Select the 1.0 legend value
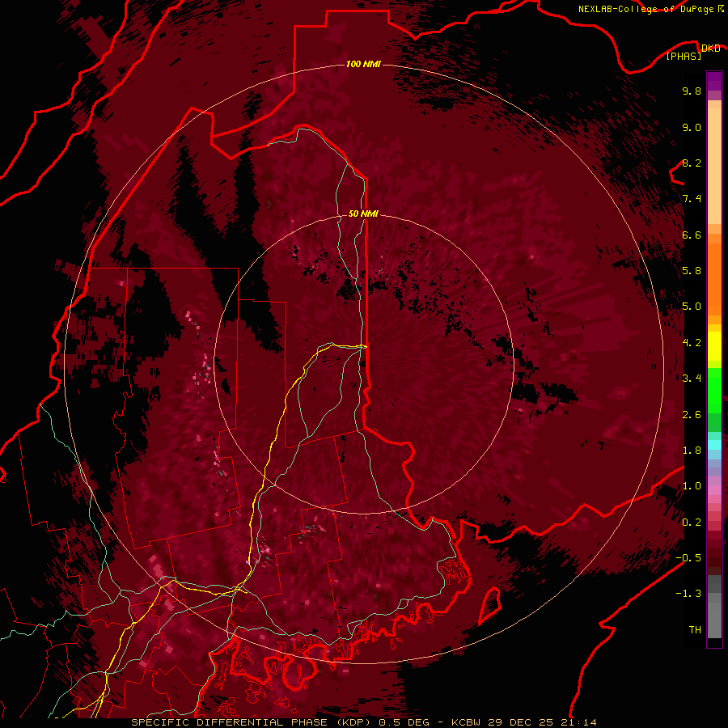This screenshot has height=728, width=728. coord(692,485)
